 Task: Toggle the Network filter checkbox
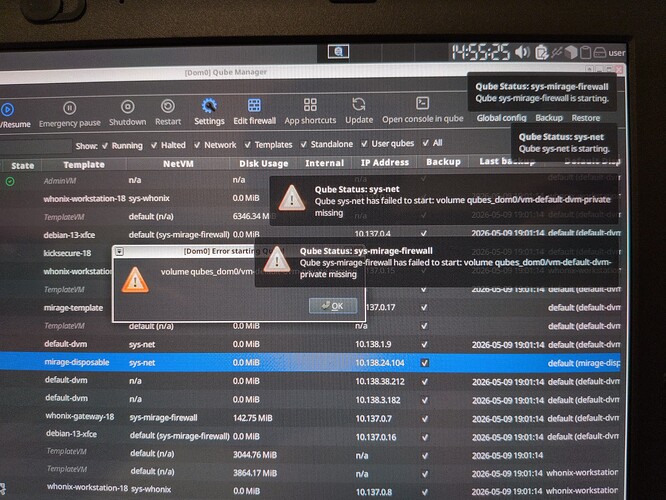(197, 145)
